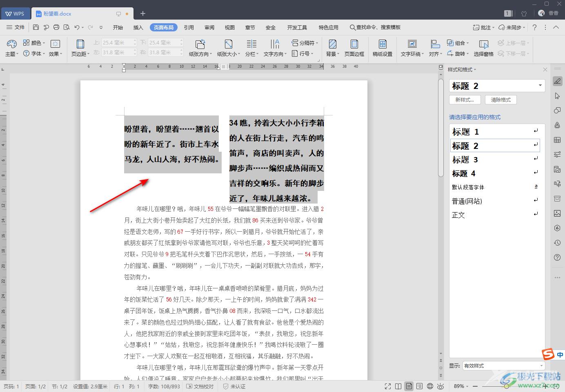Click the Styles pencil icon in right sidebar
The width and height of the screenshot is (565, 392).
[557, 81]
